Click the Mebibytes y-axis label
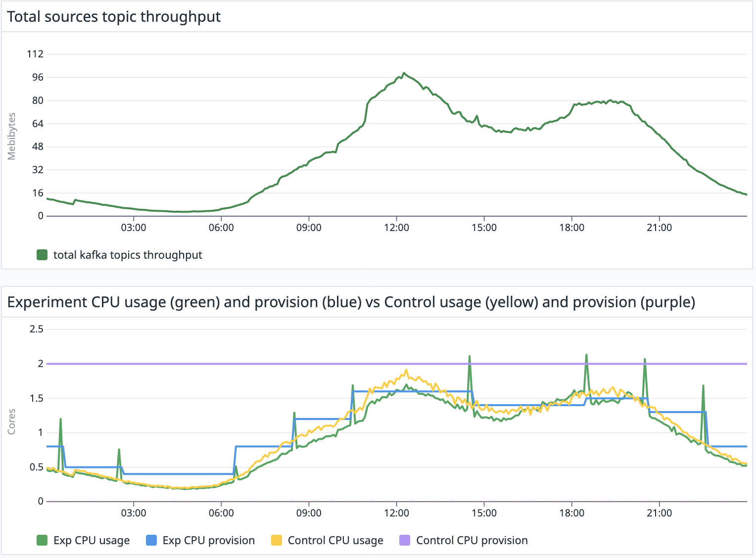This screenshot has height=558, width=756. coord(12,136)
